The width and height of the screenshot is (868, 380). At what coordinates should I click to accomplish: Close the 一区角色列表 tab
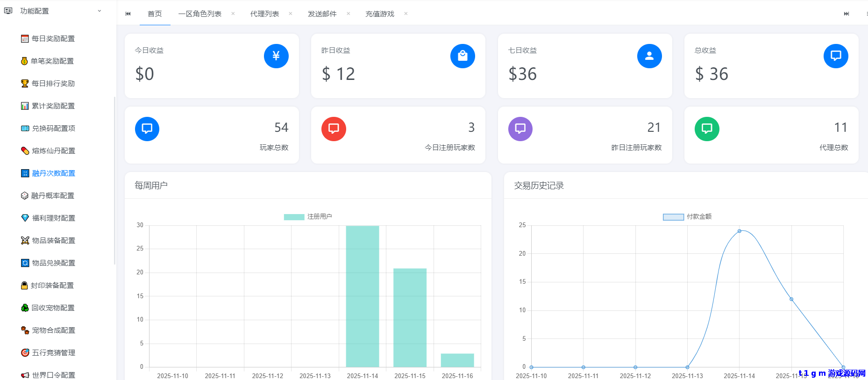[x=233, y=14]
